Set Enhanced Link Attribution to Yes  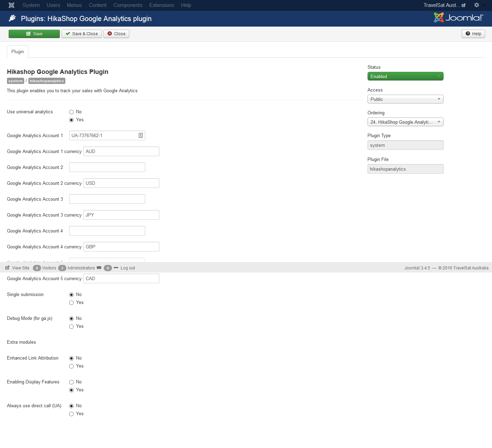[72, 366]
